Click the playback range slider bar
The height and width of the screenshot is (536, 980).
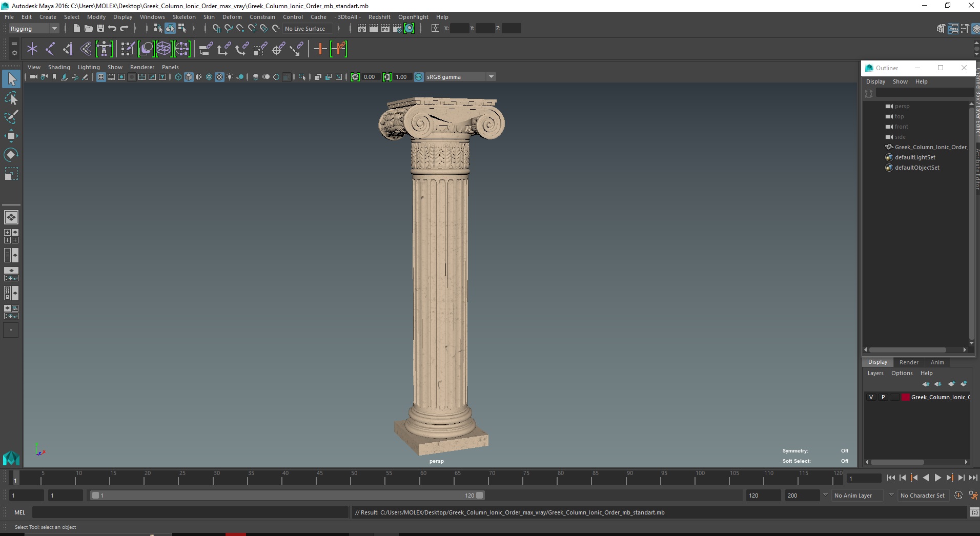[x=287, y=496]
